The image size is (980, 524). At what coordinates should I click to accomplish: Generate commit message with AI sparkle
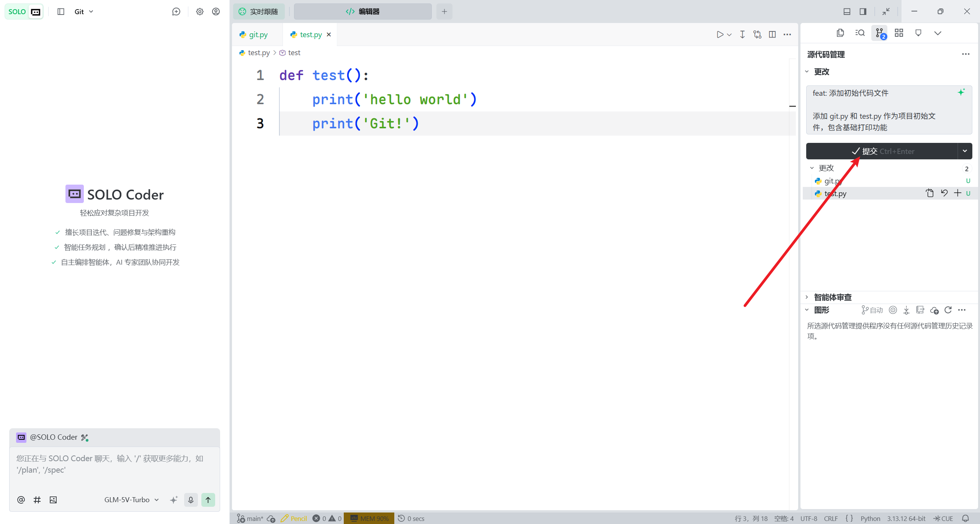[x=961, y=92]
